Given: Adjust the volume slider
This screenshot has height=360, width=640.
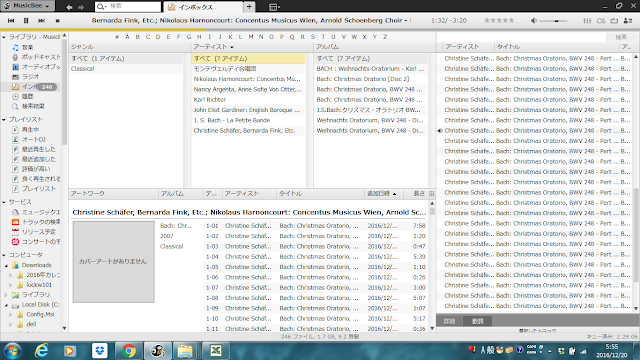Looking at the screenshot, I should click(554, 21).
